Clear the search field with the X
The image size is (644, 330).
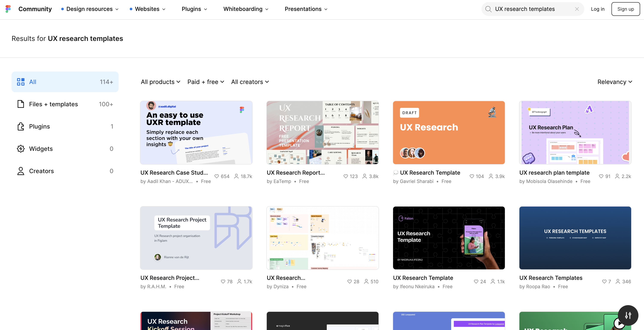click(577, 9)
